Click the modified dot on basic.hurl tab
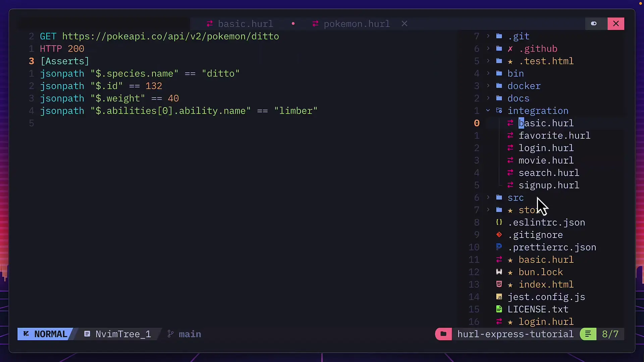This screenshot has height=362, width=644. [x=293, y=23]
